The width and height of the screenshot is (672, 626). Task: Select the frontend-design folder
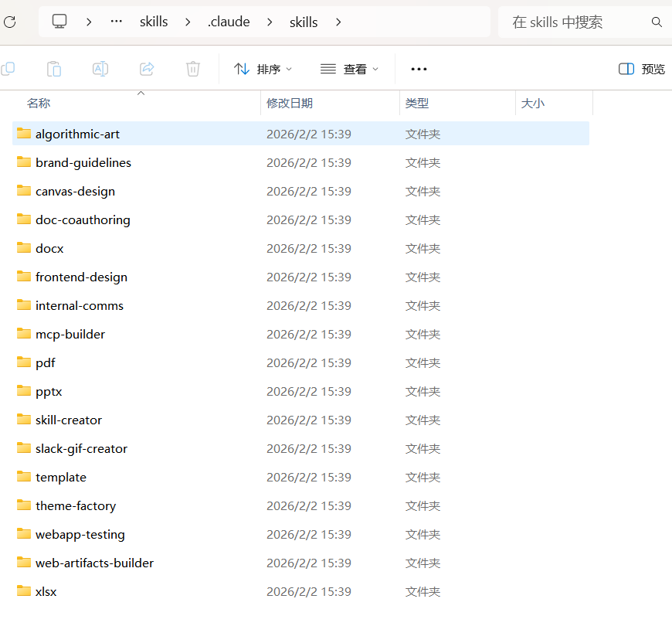pyautogui.click(x=301, y=277)
